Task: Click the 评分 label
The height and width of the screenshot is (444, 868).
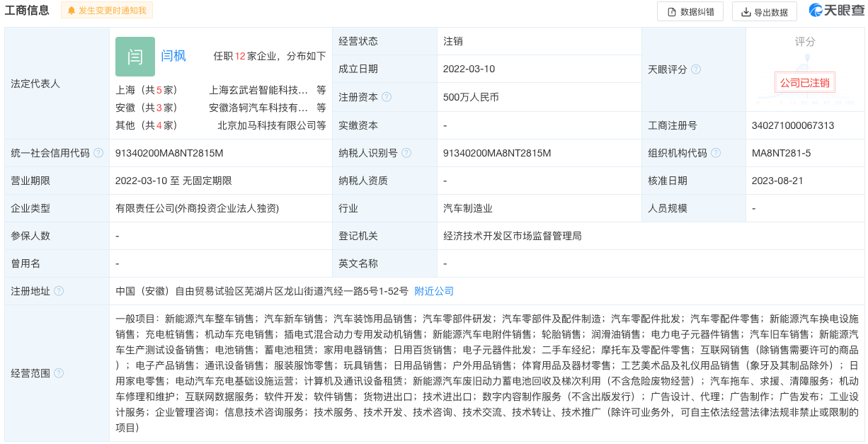Action: 805,42
